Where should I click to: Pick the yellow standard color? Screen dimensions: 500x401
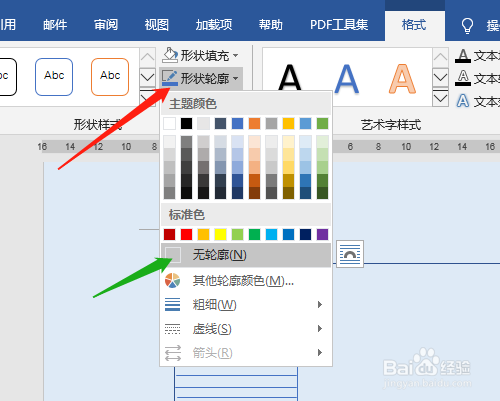point(220,234)
